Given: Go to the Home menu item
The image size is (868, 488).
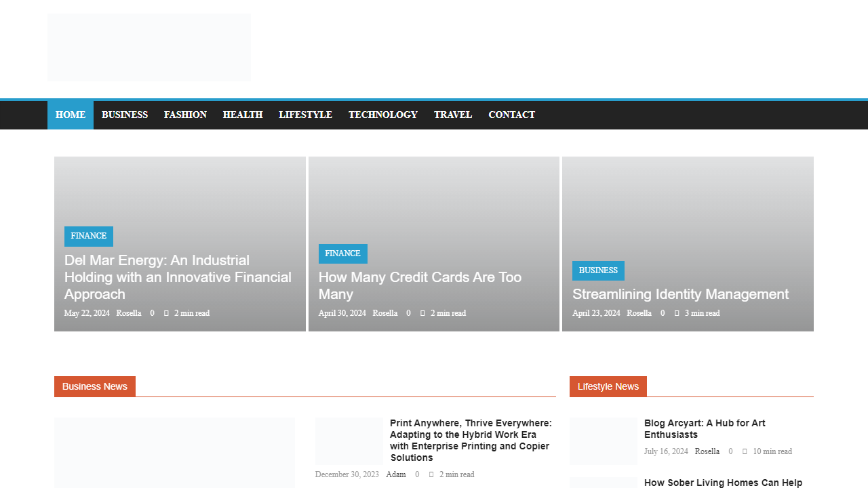Looking at the screenshot, I should tap(71, 115).
